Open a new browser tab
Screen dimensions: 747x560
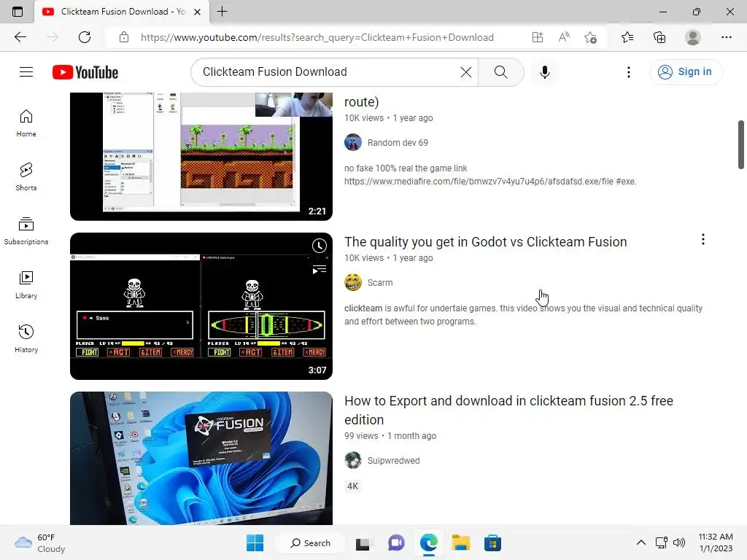coord(222,12)
